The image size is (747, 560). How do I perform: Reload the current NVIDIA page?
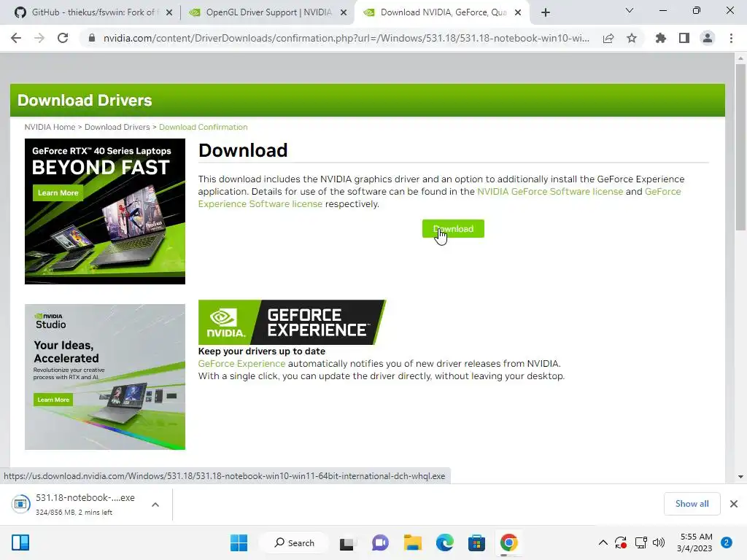(x=63, y=38)
